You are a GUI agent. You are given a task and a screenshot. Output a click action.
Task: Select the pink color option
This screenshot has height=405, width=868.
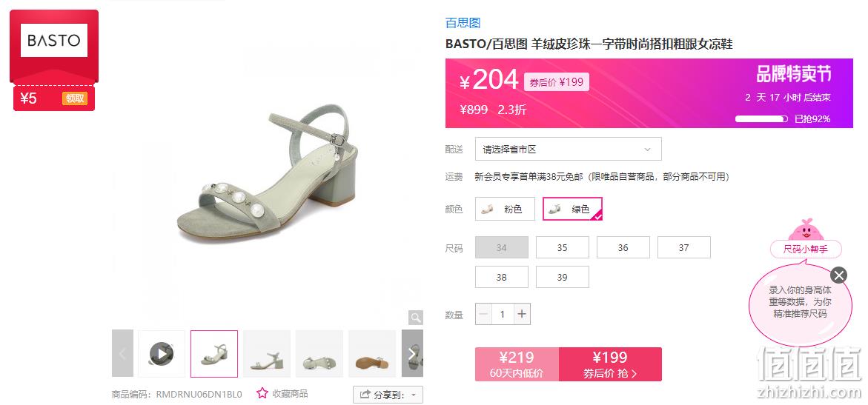point(505,209)
